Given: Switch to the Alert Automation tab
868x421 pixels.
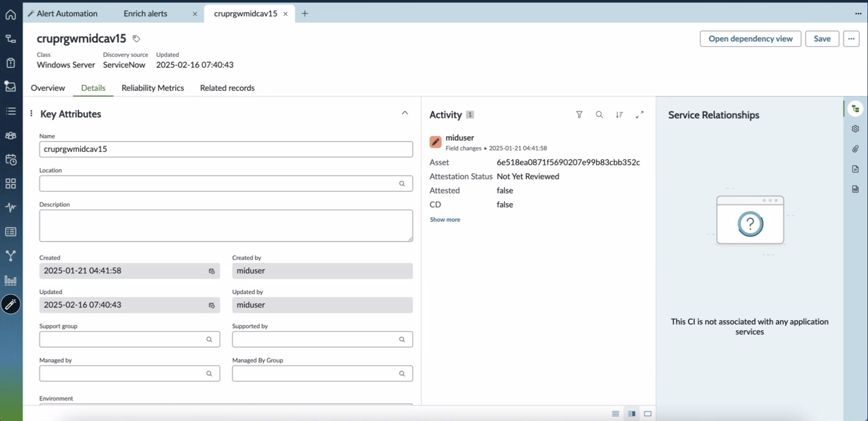Looking at the screenshot, I should click(x=67, y=14).
